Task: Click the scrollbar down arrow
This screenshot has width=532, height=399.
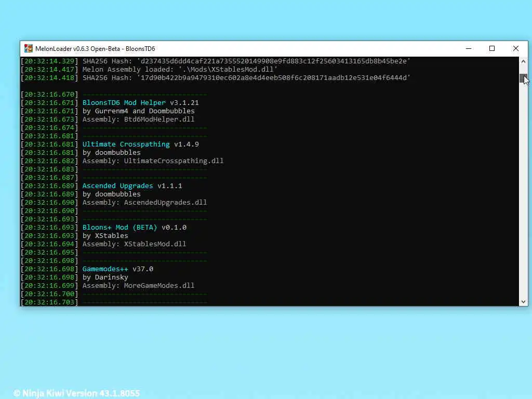Action: pyautogui.click(x=523, y=302)
